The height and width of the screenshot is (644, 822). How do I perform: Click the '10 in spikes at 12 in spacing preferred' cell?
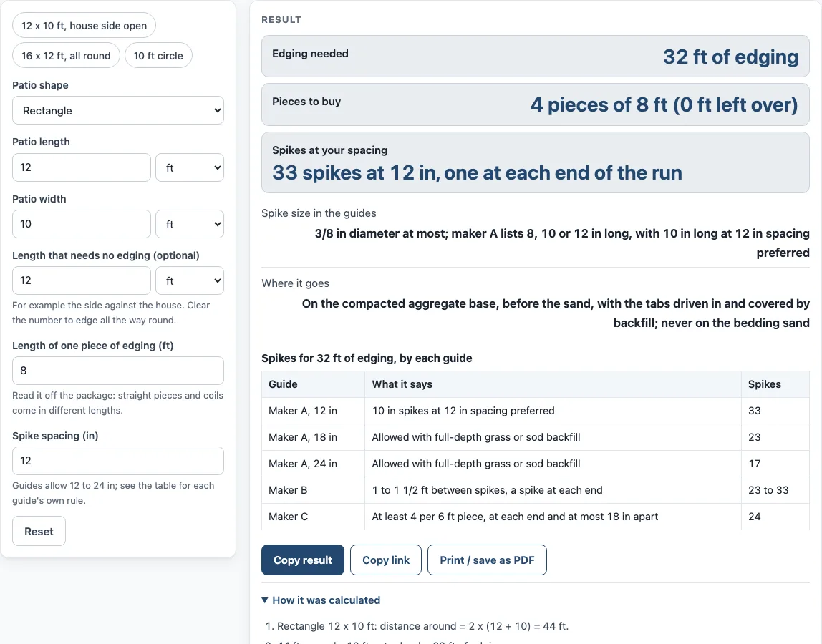pos(553,411)
